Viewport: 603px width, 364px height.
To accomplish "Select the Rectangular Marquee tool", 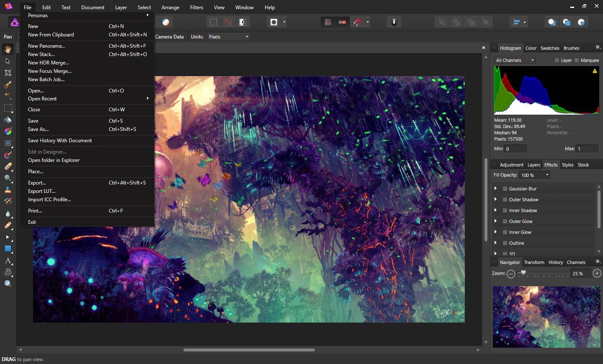I will [8, 108].
